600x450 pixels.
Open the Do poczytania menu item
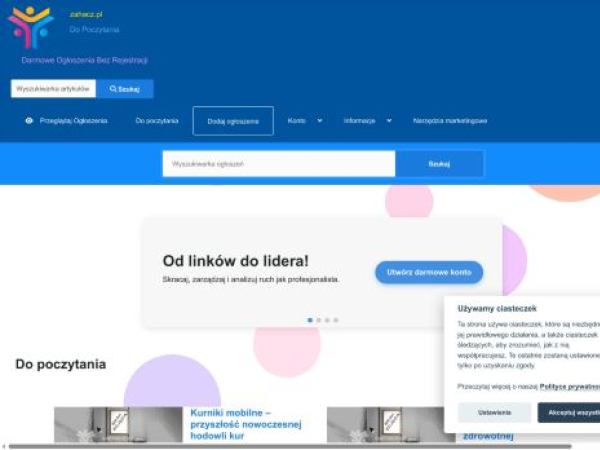[x=157, y=121]
